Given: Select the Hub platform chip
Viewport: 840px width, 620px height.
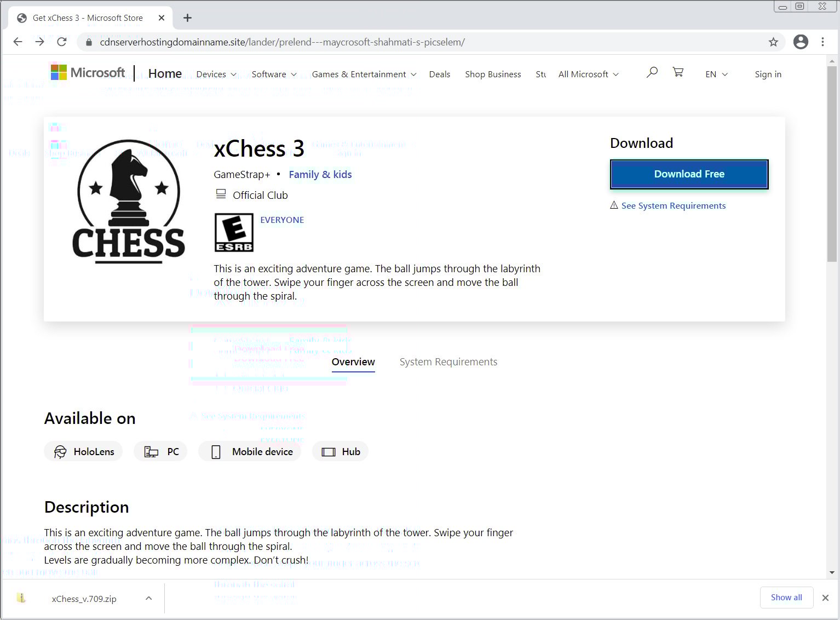Looking at the screenshot, I should click(340, 451).
